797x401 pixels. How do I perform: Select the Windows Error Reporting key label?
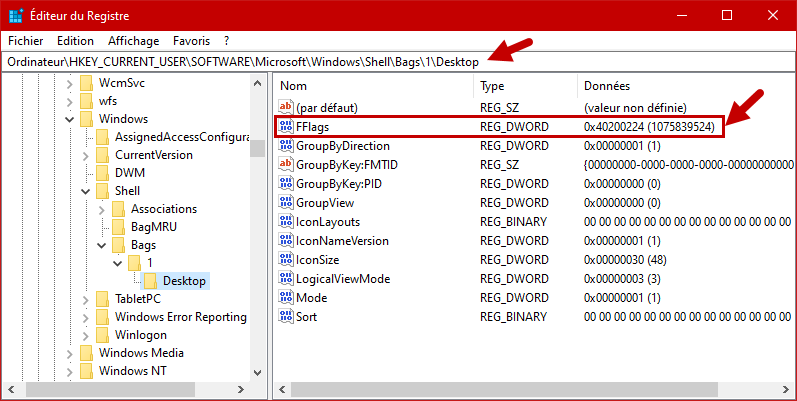pyautogui.click(x=181, y=317)
